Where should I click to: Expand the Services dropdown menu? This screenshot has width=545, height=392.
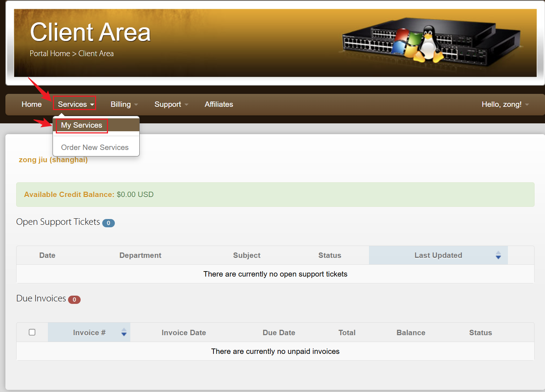(x=75, y=104)
